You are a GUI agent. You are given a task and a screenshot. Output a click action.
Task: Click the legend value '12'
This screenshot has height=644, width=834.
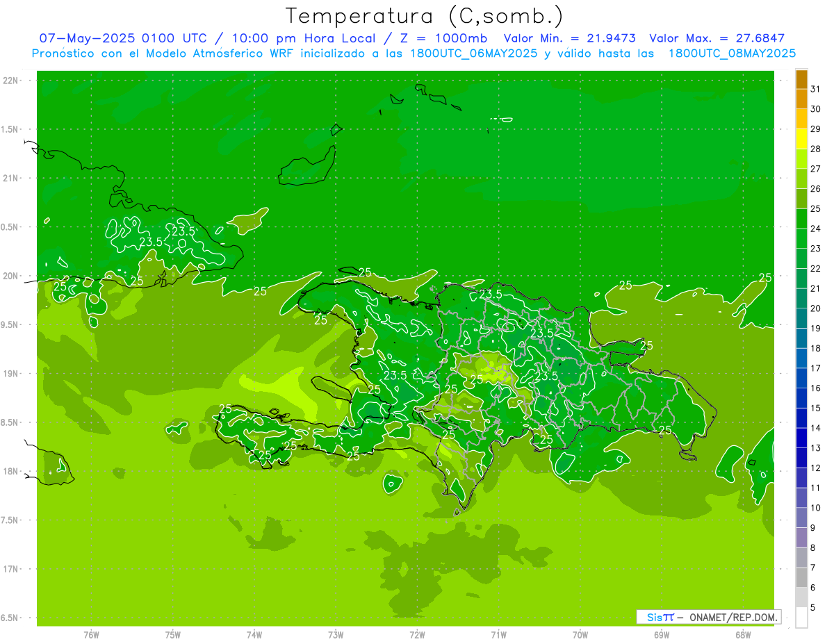[x=816, y=468]
